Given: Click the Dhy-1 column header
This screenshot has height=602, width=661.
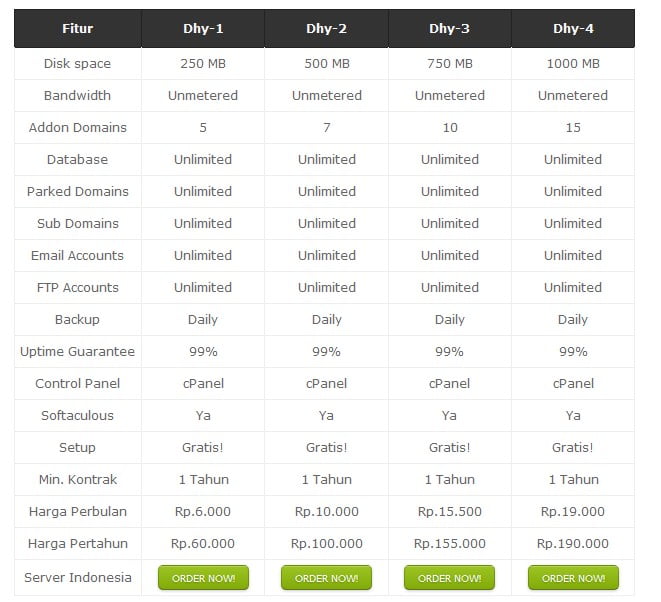Looking at the screenshot, I should pos(203,29).
